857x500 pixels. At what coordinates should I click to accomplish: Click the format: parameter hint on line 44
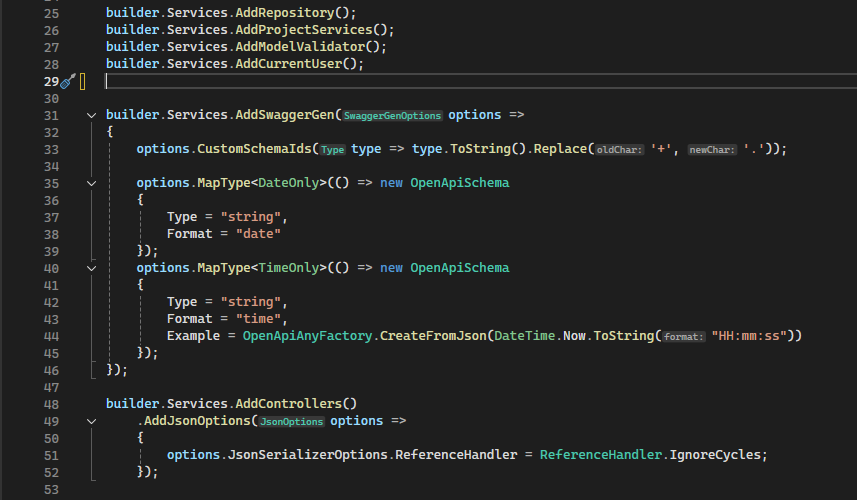[x=683, y=337]
